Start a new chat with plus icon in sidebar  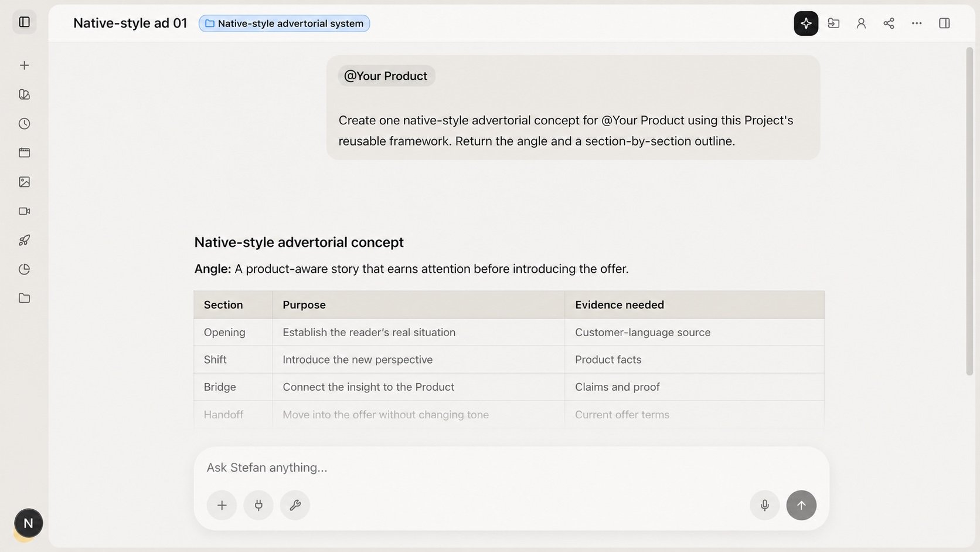(x=24, y=65)
